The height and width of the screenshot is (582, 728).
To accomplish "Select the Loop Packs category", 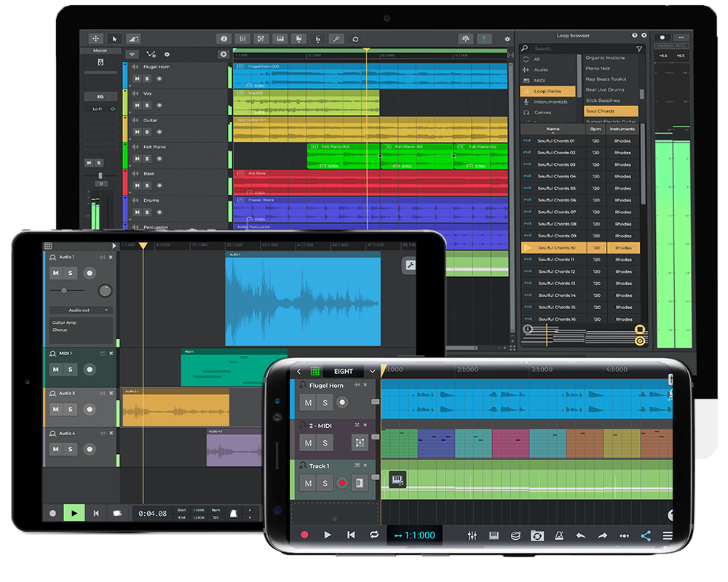I will pos(547,91).
